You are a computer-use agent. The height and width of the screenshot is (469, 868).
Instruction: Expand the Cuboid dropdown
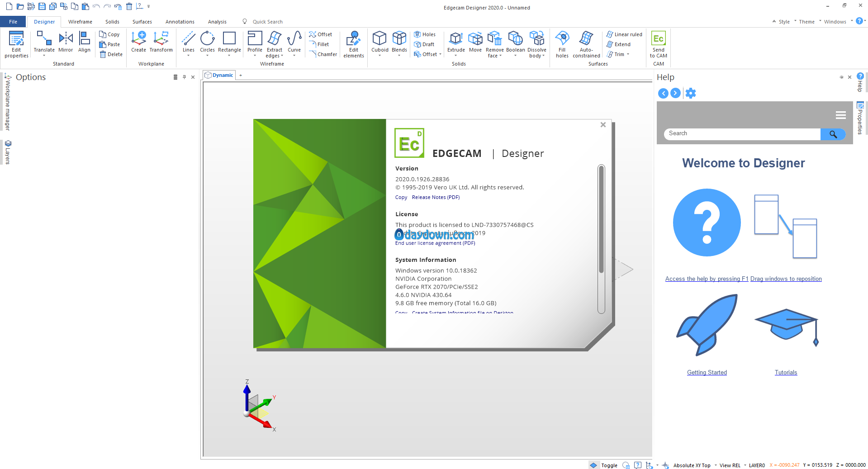click(379, 56)
